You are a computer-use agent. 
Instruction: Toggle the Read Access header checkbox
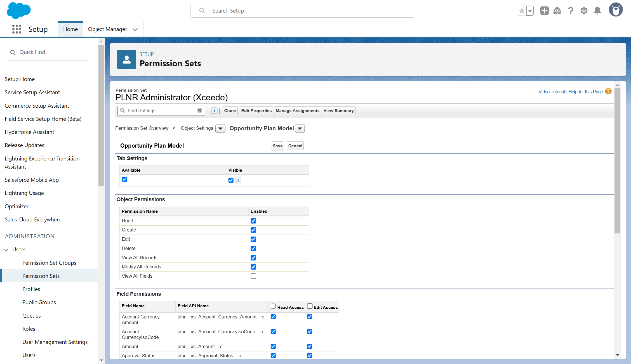pos(273,306)
